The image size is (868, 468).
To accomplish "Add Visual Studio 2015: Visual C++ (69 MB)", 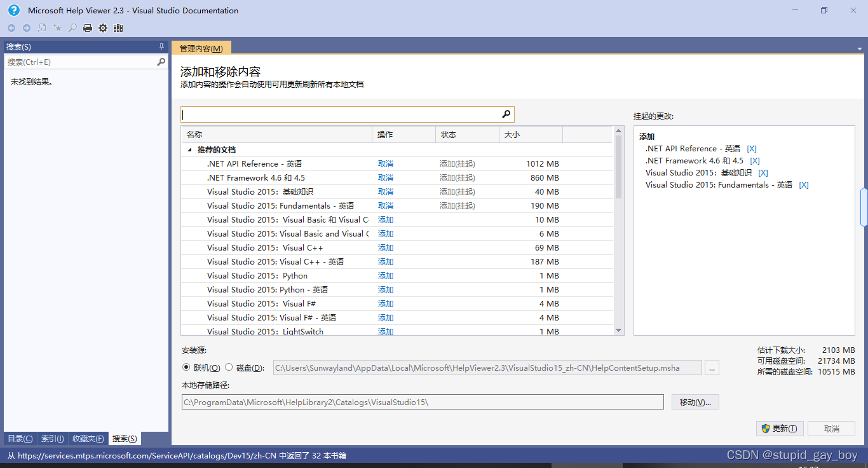I will click(386, 248).
